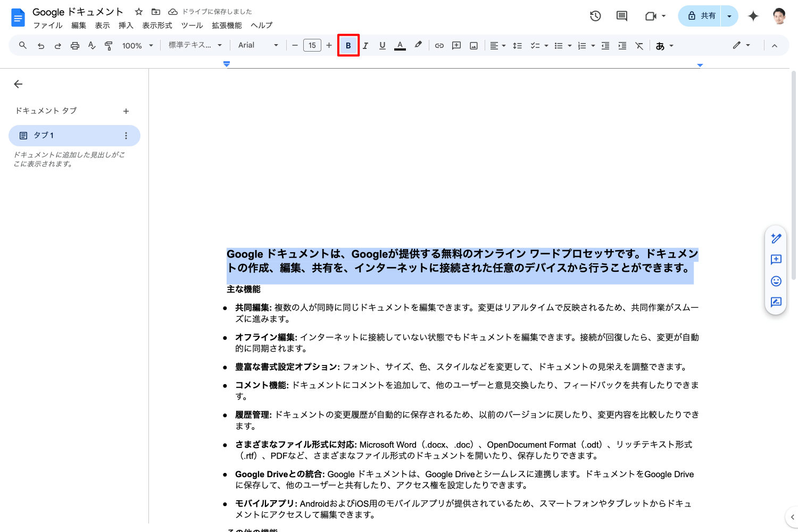Open the video call camera dropdown
798x532 pixels.
[x=655, y=16]
